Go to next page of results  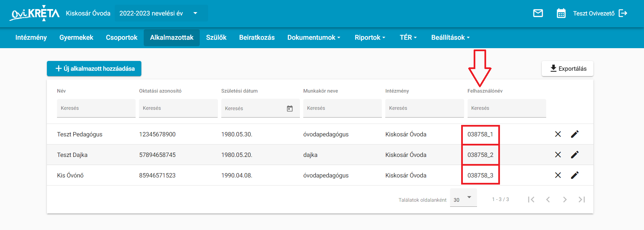[x=565, y=199]
